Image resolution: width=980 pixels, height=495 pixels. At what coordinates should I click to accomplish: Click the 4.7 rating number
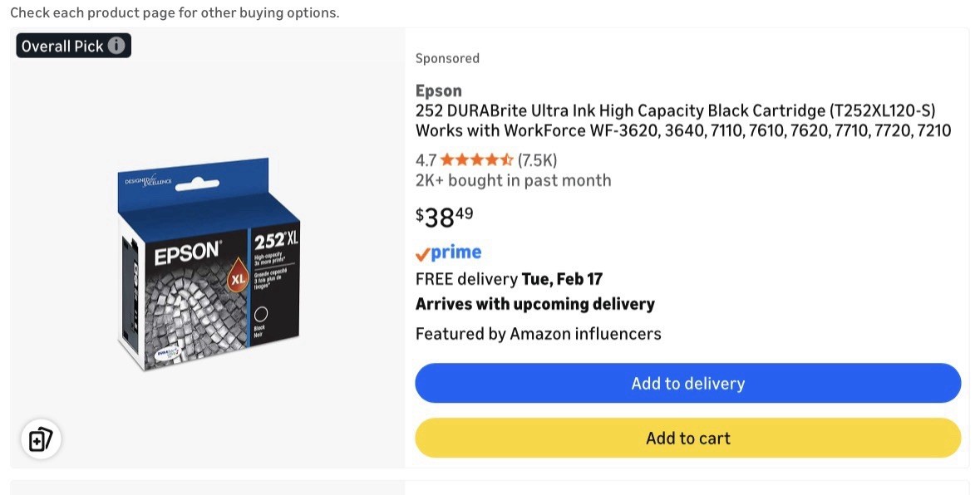tap(426, 160)
